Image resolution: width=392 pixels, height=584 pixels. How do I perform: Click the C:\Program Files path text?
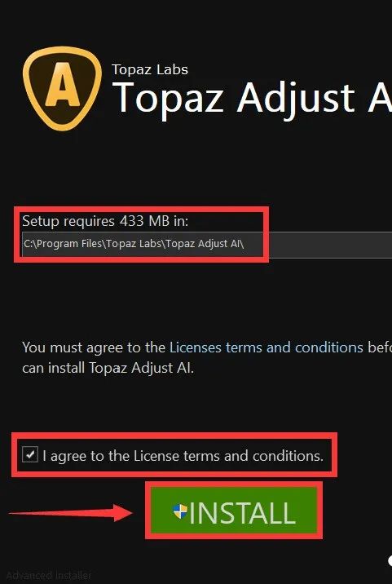click(134, 244)
